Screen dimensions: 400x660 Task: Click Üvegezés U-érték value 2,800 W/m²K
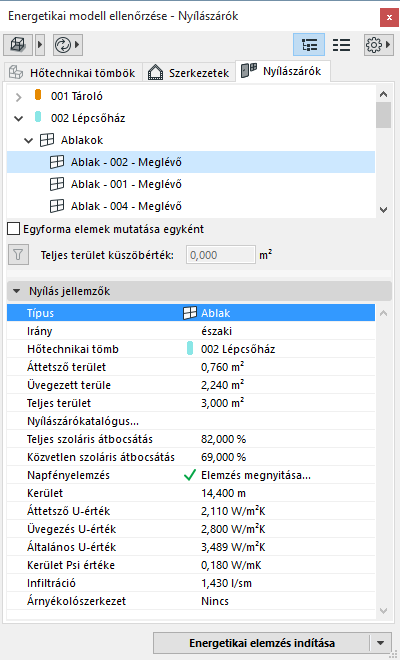[233, 530]
